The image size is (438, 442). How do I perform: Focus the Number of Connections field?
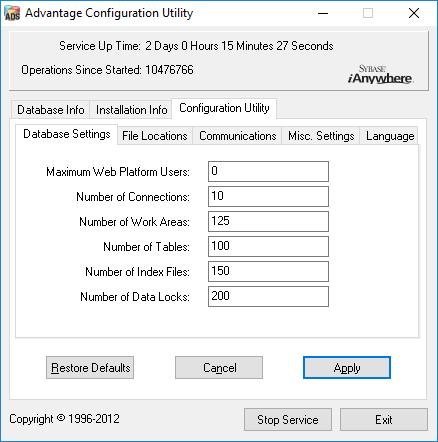[268, 196]
